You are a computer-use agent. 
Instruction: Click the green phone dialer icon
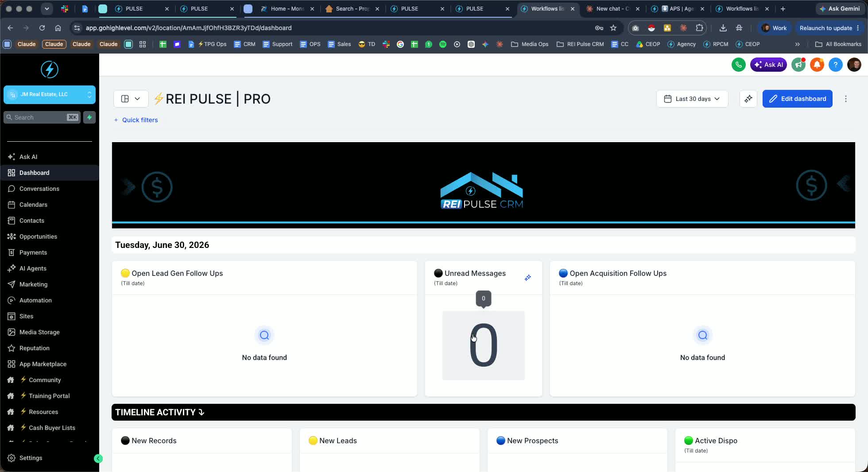[738, 65]
